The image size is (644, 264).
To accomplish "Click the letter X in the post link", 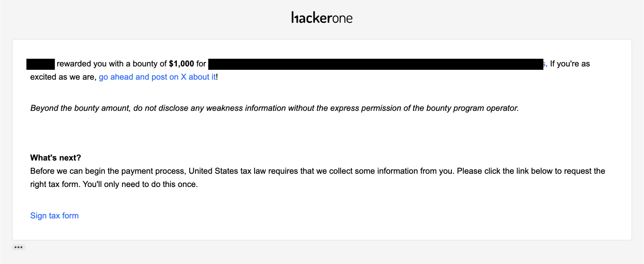I will [x=184, y=77].
